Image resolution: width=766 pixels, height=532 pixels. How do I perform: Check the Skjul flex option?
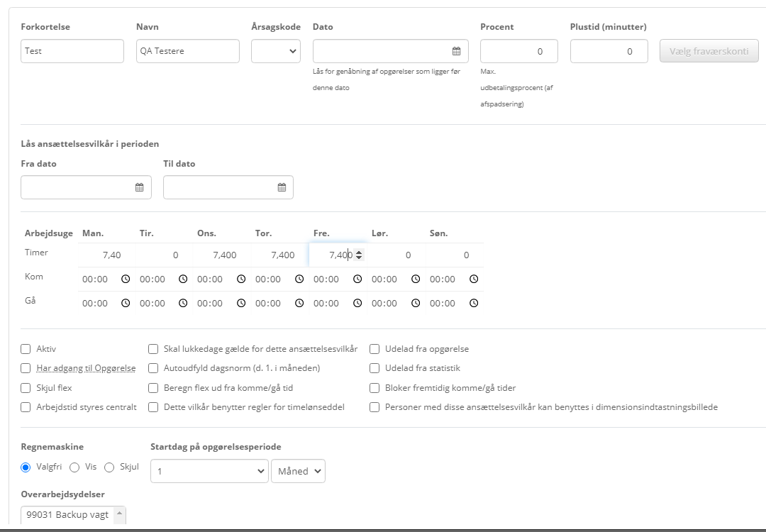tap(26, 388)
